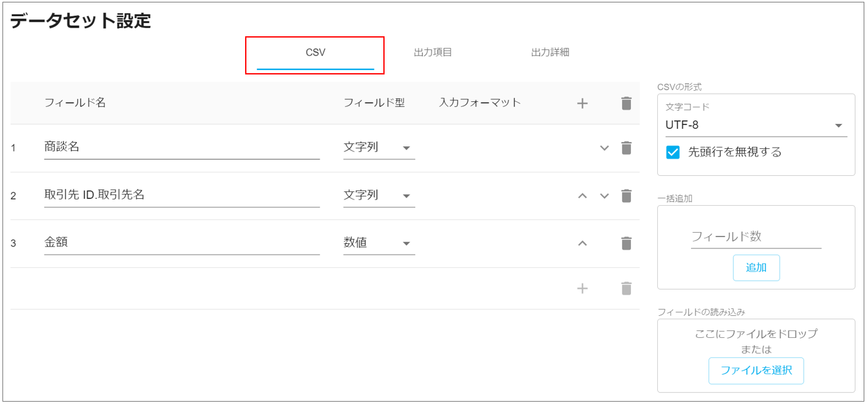Open the field type dropdown for 商談名

click(378, 148)
